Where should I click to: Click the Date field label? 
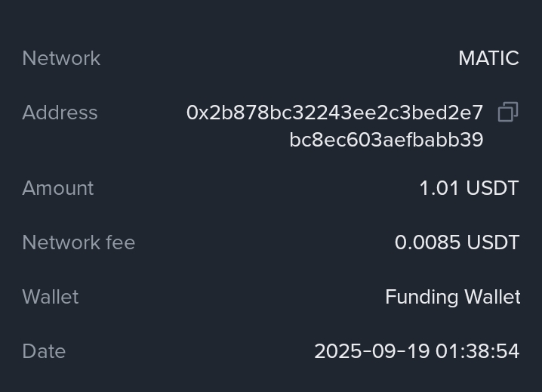pyautogui.click(x=44, y=351)
